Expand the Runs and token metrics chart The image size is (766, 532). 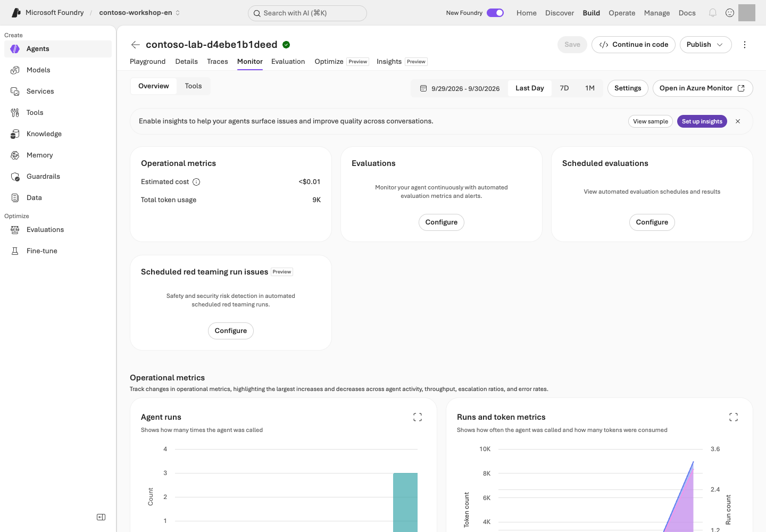[734, 417]
